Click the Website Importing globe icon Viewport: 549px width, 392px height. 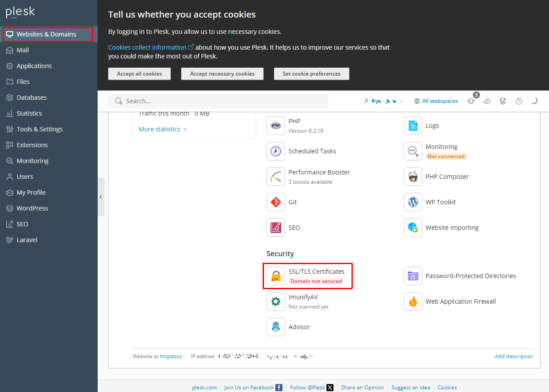413,228
